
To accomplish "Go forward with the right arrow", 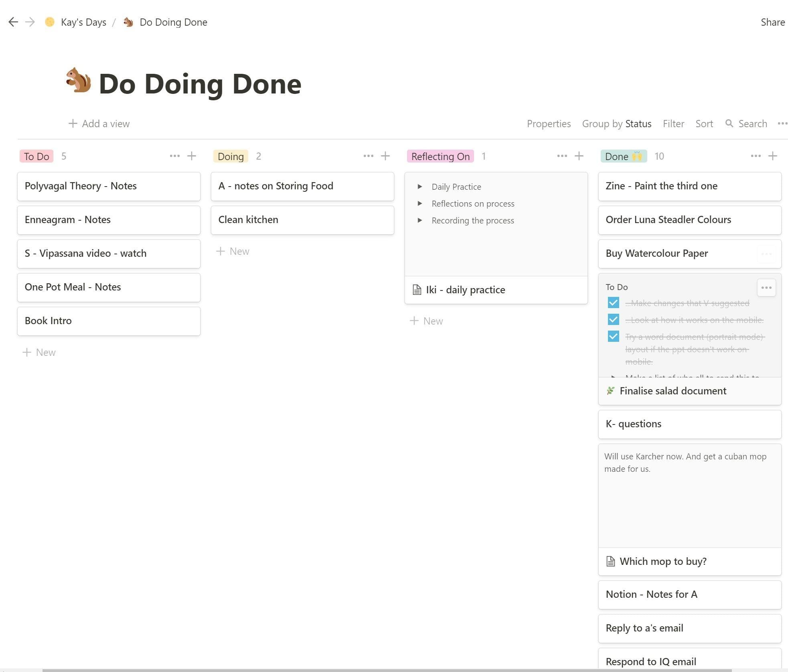I will point(30,22).
